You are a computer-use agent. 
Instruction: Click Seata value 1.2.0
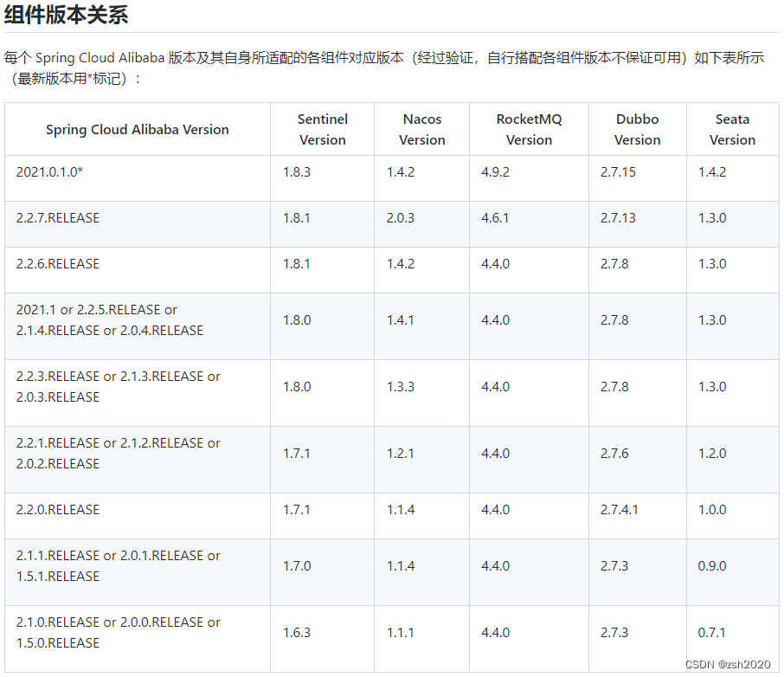pos(712,454)
